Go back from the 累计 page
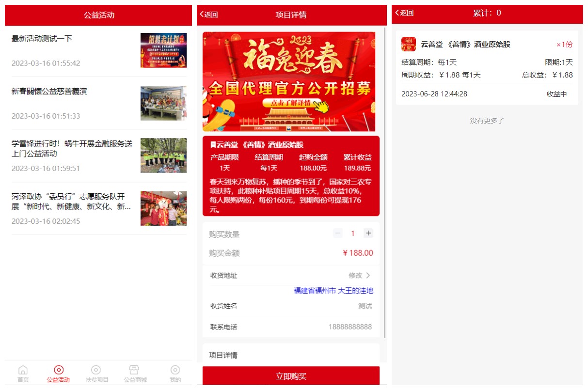 404,13
